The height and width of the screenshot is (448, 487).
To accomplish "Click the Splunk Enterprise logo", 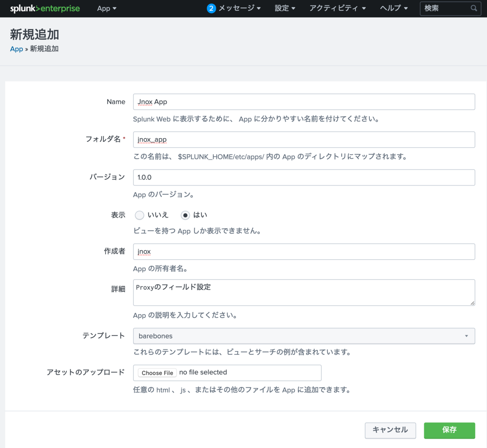I will coord(45,8).
